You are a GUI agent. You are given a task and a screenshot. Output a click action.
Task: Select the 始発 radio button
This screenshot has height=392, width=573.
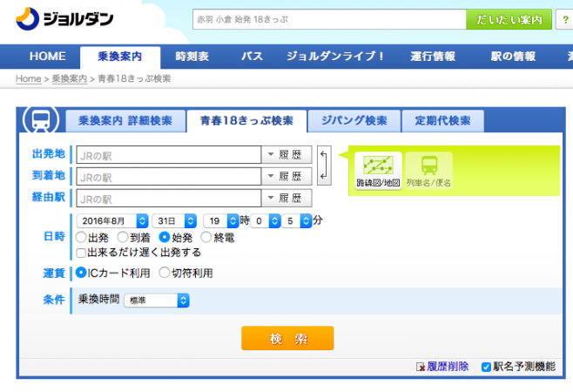pyautogui.click(x=165, y=237)
